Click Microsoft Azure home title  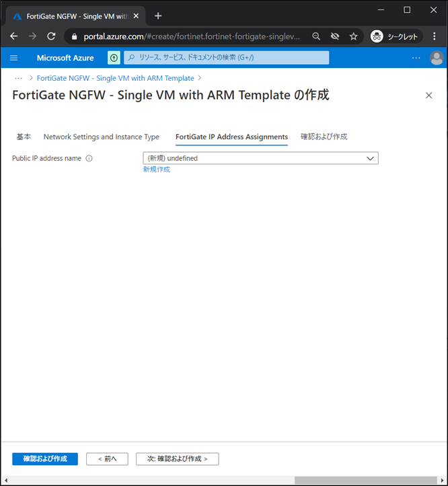click(65, 58)
